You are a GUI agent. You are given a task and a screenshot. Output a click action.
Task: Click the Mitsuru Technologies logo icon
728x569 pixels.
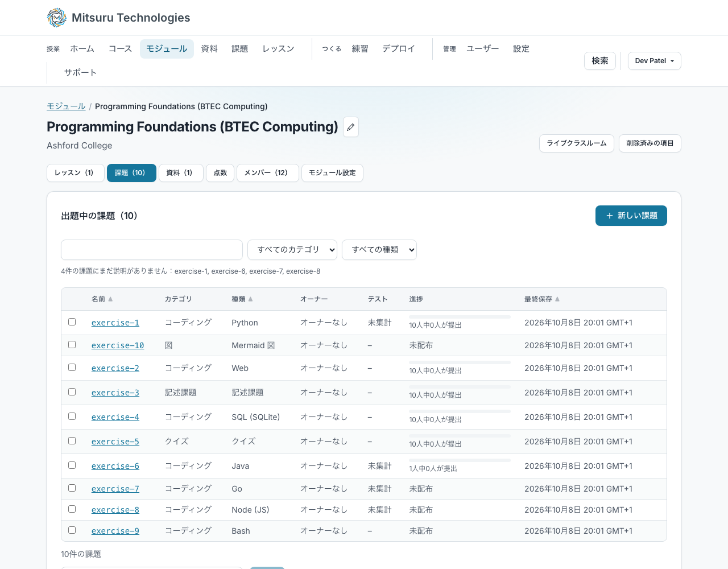[57, 18]
